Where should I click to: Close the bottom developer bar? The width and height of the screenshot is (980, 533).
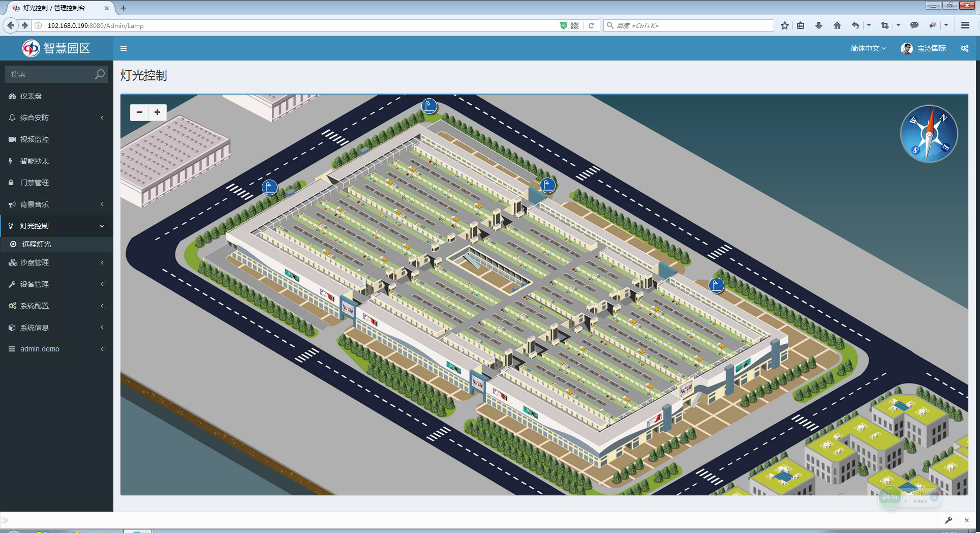(967, 520)
